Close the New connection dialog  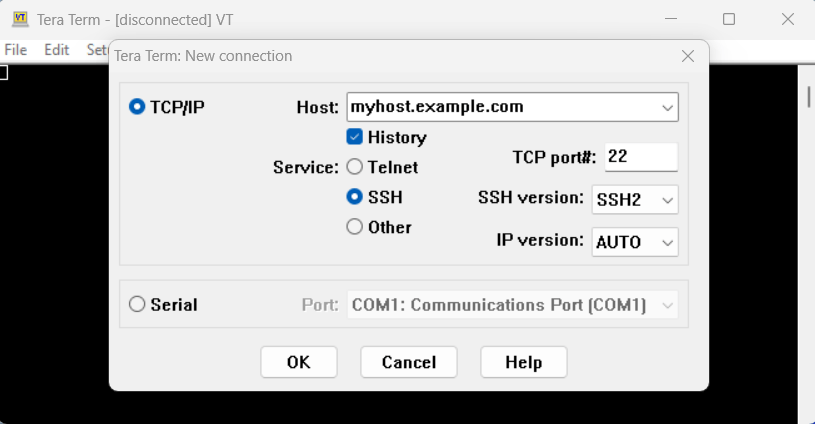[x=688, y=56]
